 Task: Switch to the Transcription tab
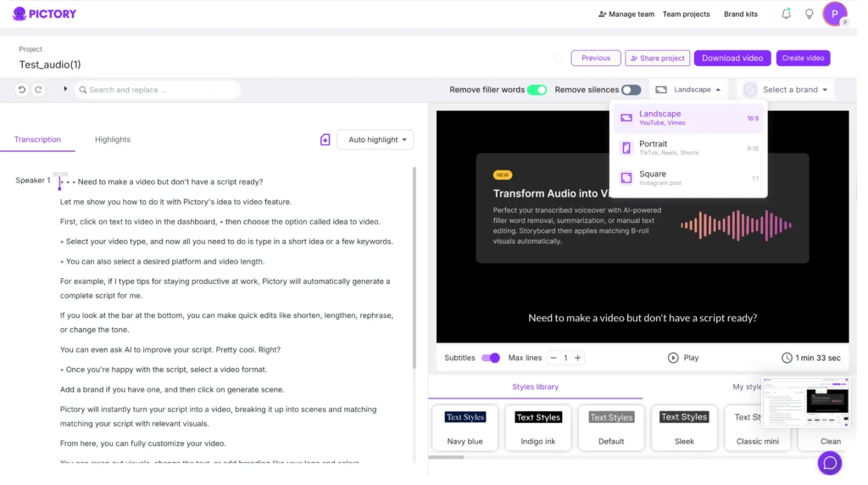(37, 140)
